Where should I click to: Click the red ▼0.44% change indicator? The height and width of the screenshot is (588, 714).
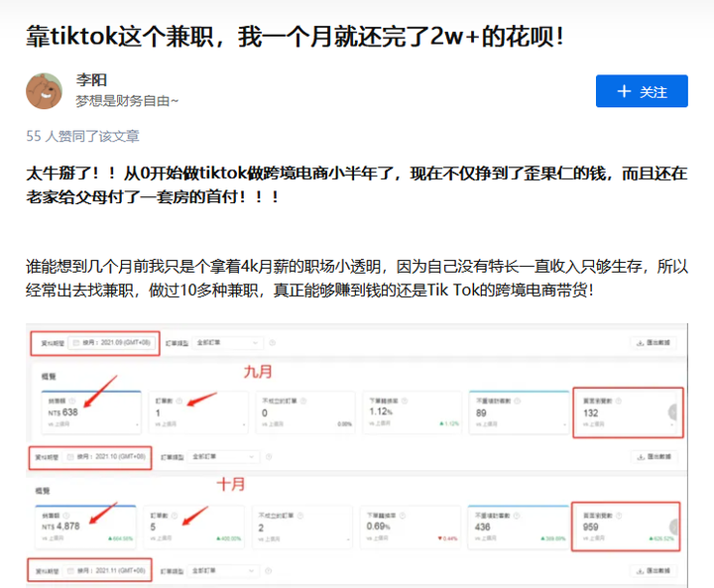point(447,538)
